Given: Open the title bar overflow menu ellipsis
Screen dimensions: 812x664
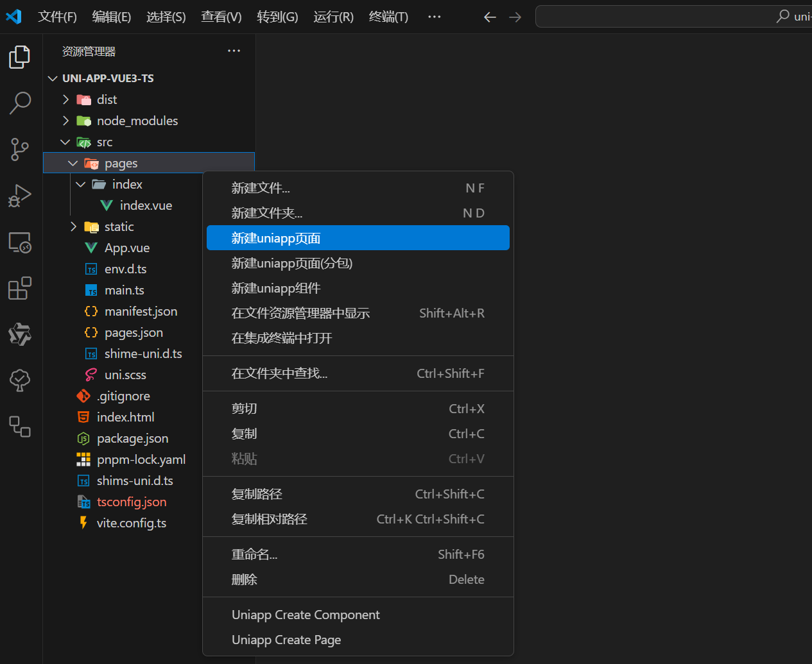Looking at the screenshot, I should tap(435, 17).
